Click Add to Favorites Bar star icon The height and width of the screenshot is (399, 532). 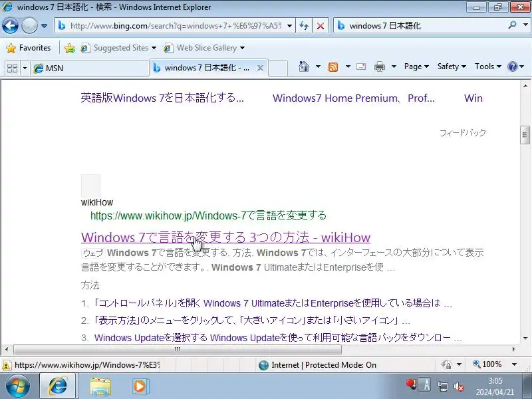[x=70, y=48]
